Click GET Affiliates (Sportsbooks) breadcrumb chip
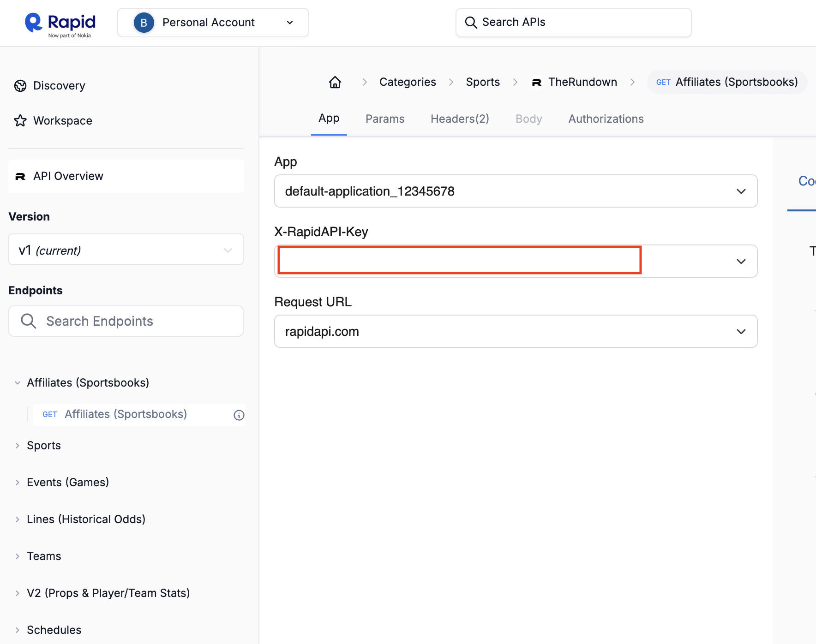The width and height of the screenshot is (816, 644). [x=727, y=82]
